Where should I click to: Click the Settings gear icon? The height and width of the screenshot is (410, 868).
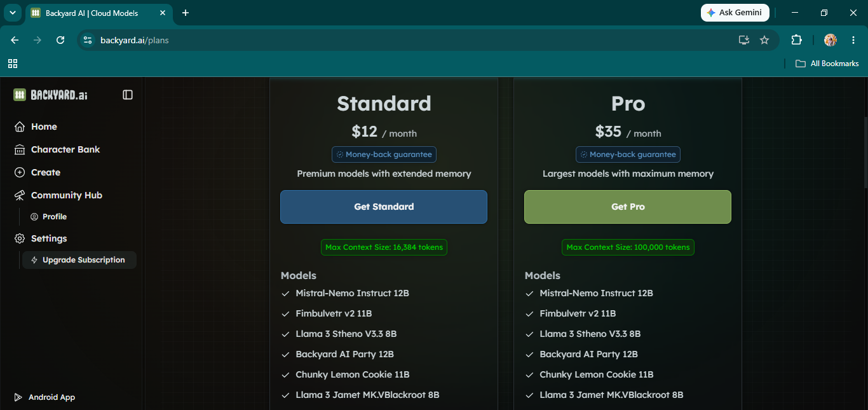pos(20,238)
